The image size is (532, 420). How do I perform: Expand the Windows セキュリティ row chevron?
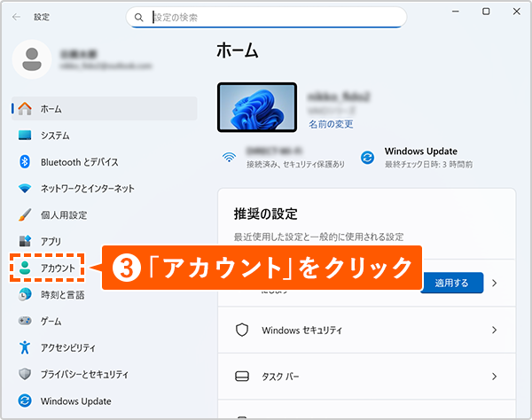[x=494, y=330]
